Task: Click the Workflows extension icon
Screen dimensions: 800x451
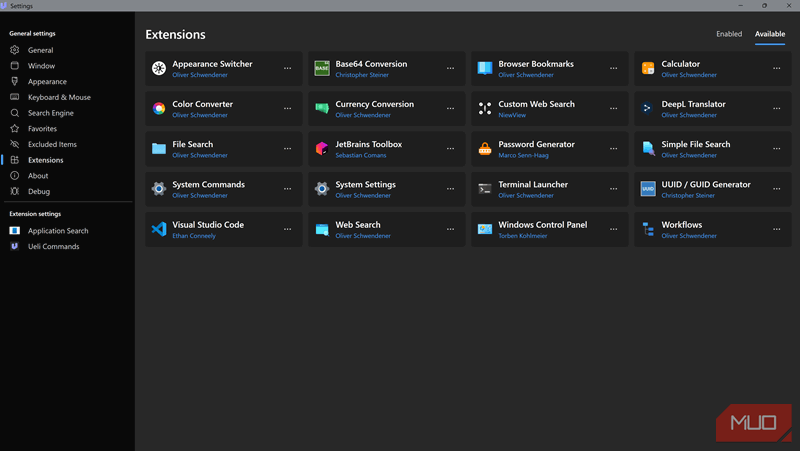Action: pos(648,229)
